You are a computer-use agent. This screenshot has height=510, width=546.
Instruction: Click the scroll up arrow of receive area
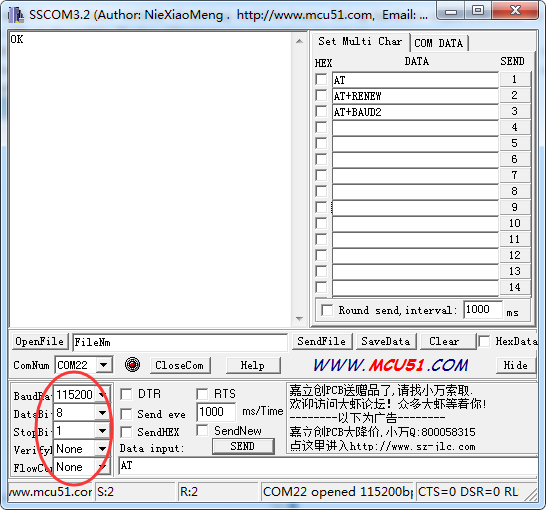(x=299, y=41)
